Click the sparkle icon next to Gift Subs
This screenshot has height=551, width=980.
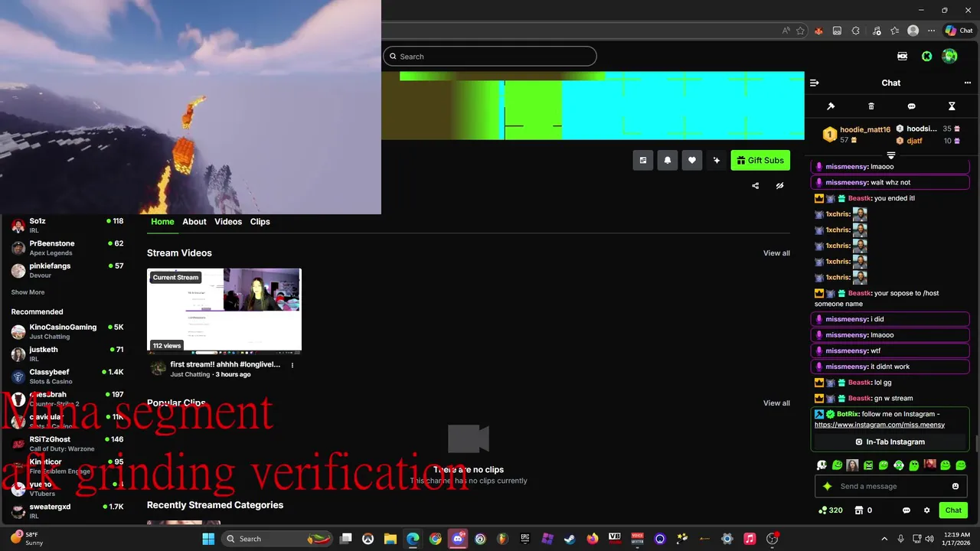[x=717, y=160]
